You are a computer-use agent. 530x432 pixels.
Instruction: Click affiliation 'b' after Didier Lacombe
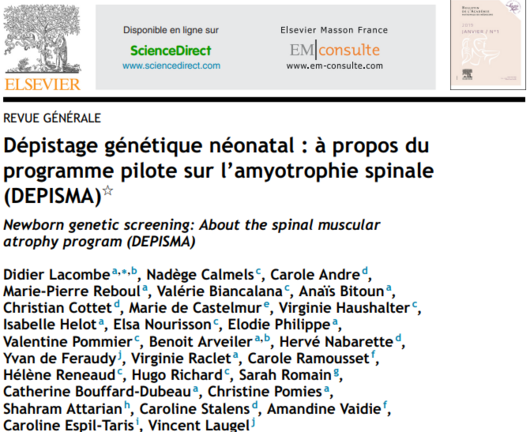(x=134, y=270)
